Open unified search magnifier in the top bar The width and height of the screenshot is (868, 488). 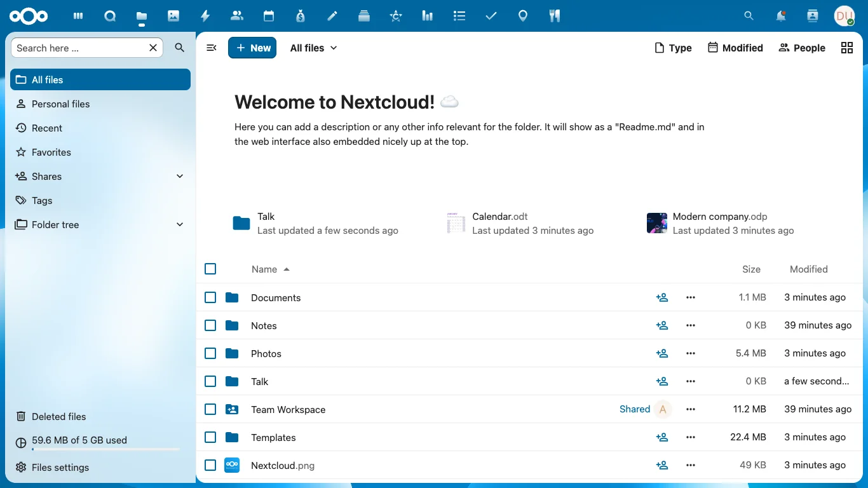pyautogui.click(x=749, y=16)
